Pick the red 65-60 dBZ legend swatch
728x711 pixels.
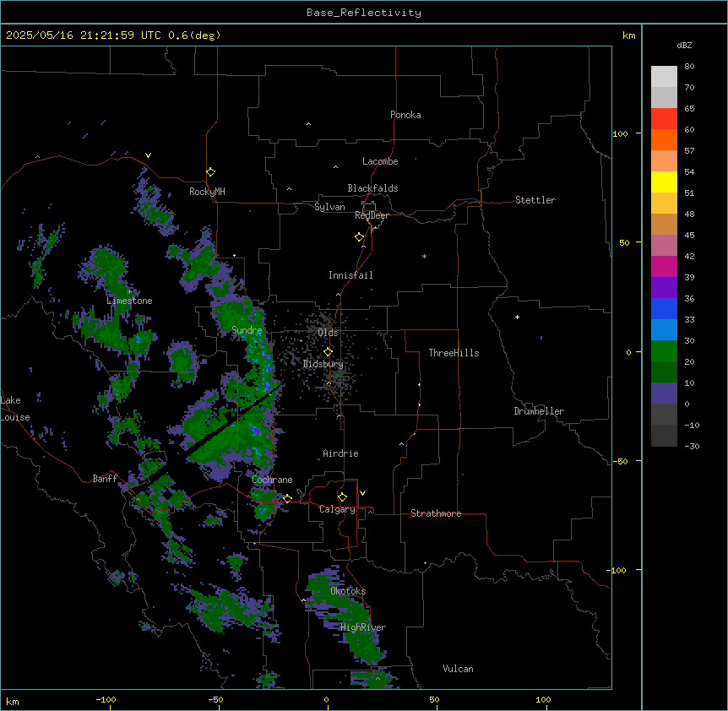tap(664, 119)
